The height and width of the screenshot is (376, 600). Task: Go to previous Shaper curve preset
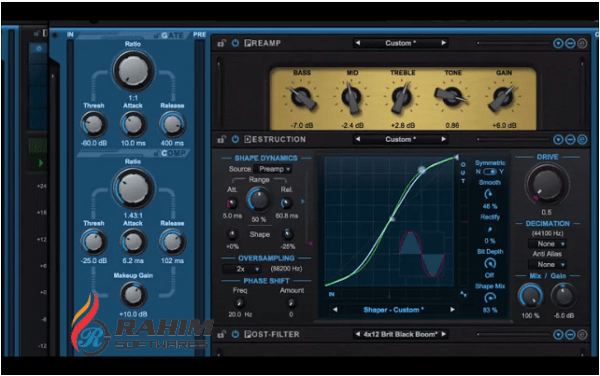335,309
